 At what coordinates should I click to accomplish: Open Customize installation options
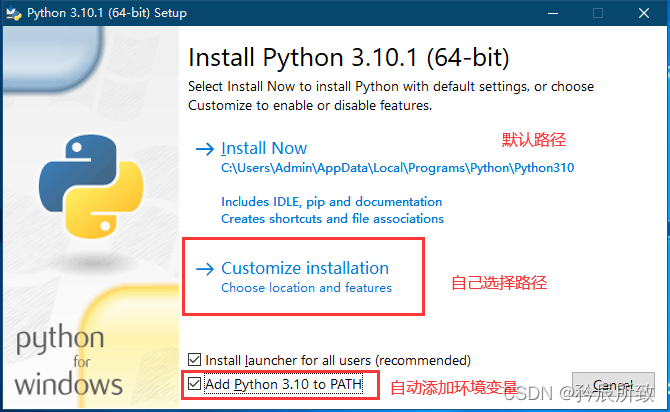click(x=304, y=268)
